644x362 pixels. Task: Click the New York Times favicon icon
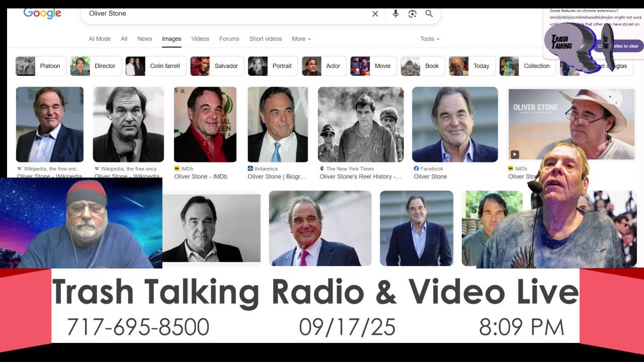click(322, 169)
